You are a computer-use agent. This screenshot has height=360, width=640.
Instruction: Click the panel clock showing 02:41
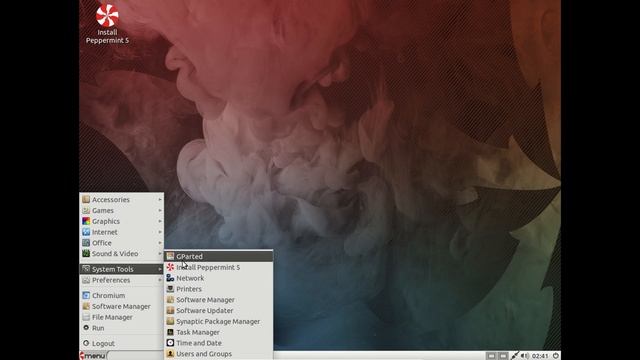(540, 356)
